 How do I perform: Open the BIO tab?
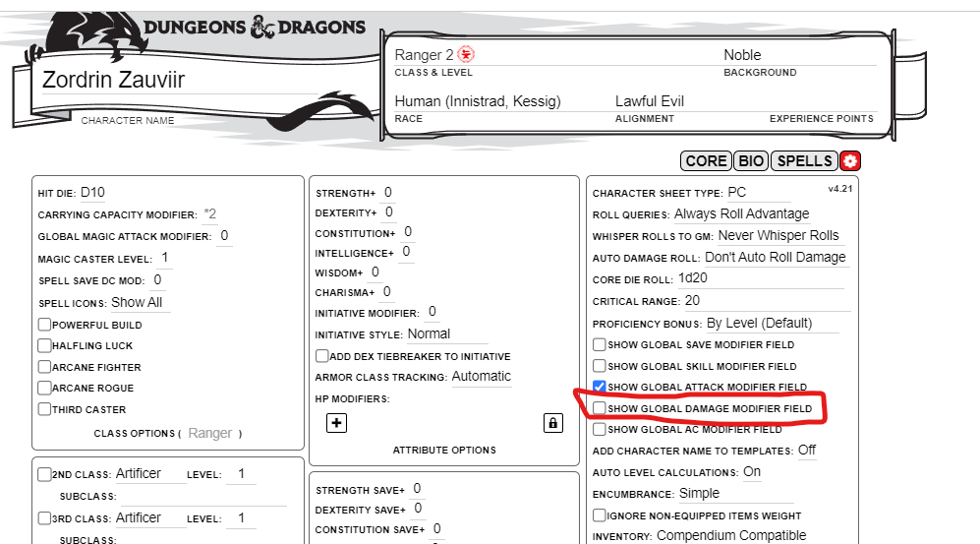coord(752,161)
